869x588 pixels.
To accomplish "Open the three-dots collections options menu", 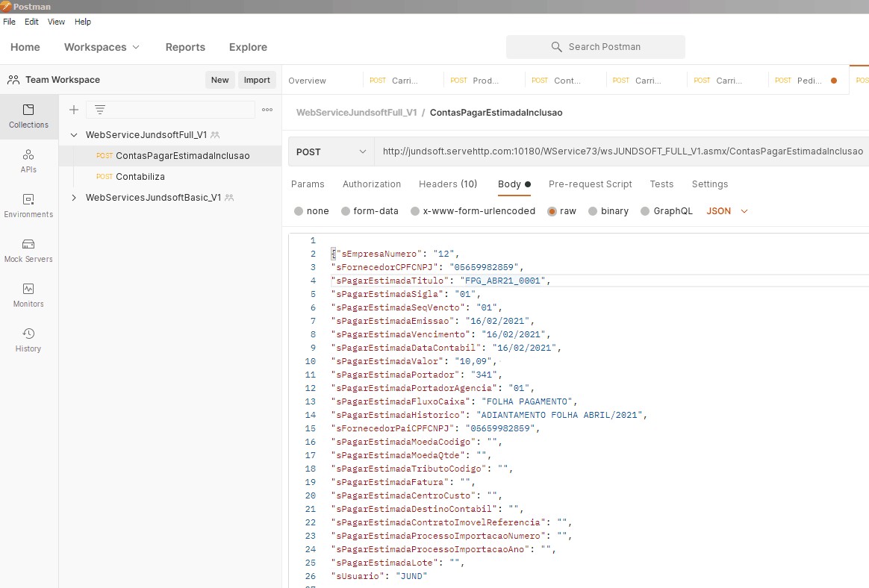I will (x=267, y=110).
